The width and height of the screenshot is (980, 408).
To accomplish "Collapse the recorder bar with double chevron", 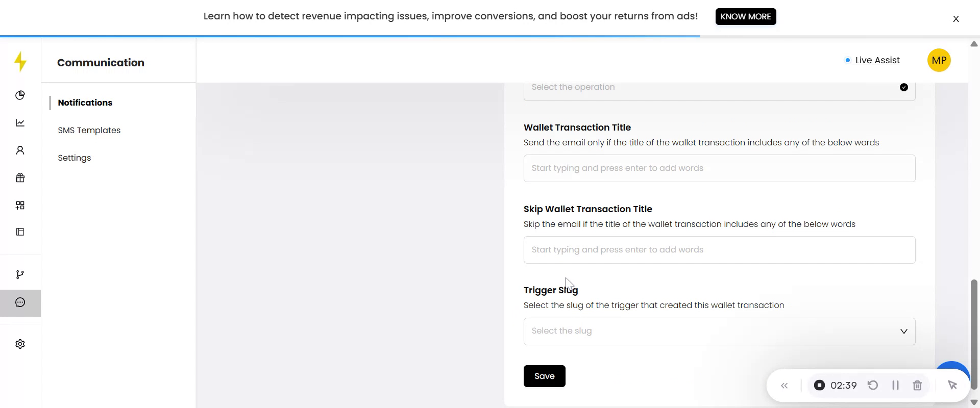I will pyautogui.click(x=785, y=386).
